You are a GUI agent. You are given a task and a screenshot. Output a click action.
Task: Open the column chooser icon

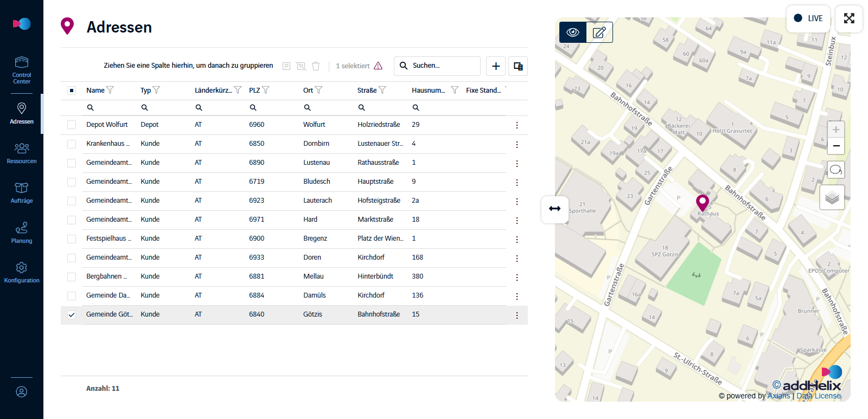click(x=518, y=66)
